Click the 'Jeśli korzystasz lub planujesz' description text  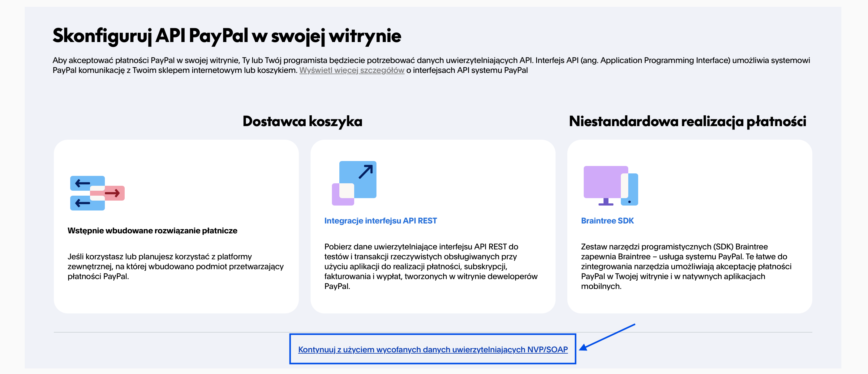click(176, 266)
